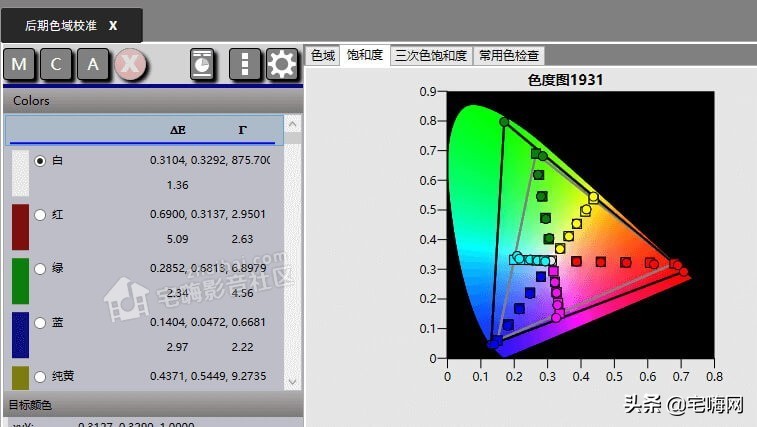Click the blue ΔE value 2.97

(x=178, y=347)
